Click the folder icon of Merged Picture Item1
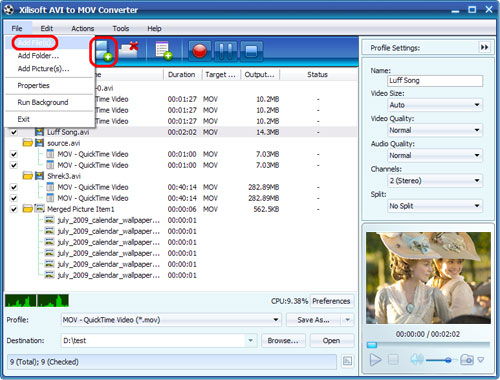Screen dimensions: 500x380 click(x=28, y=209)
